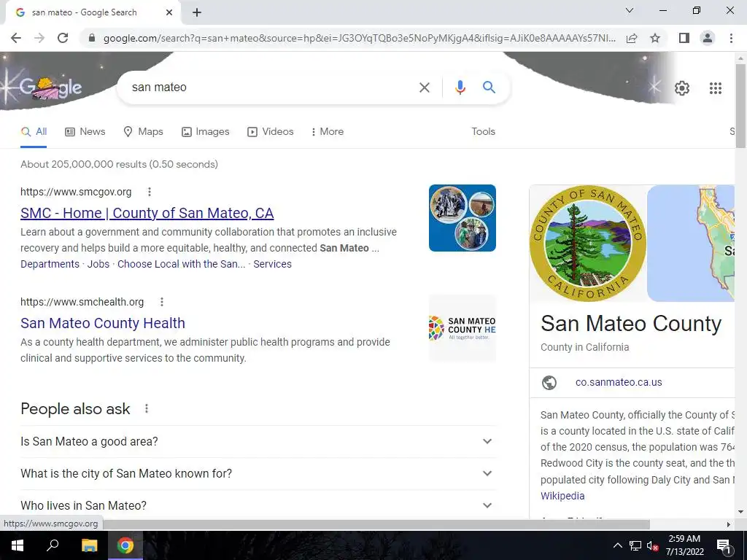Open the tab search chevron in title bar

coord(630,10)
